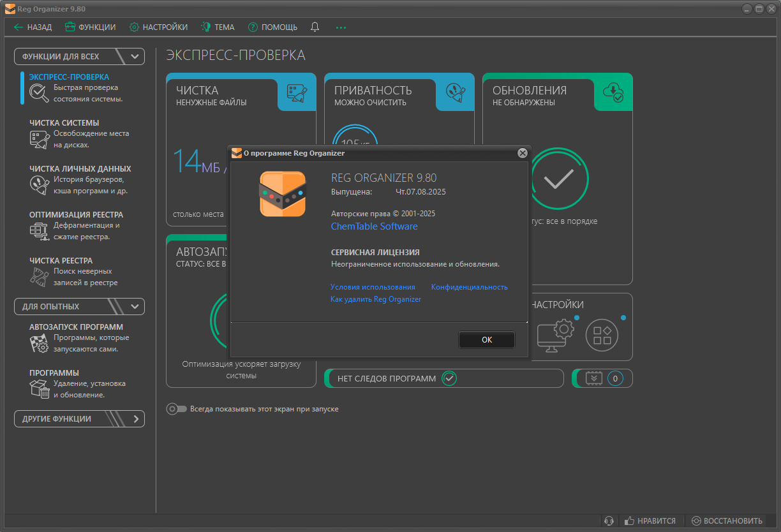Click the notification bell icon
Viewport: 781px width, 532px height.
(x=315, y=27)
